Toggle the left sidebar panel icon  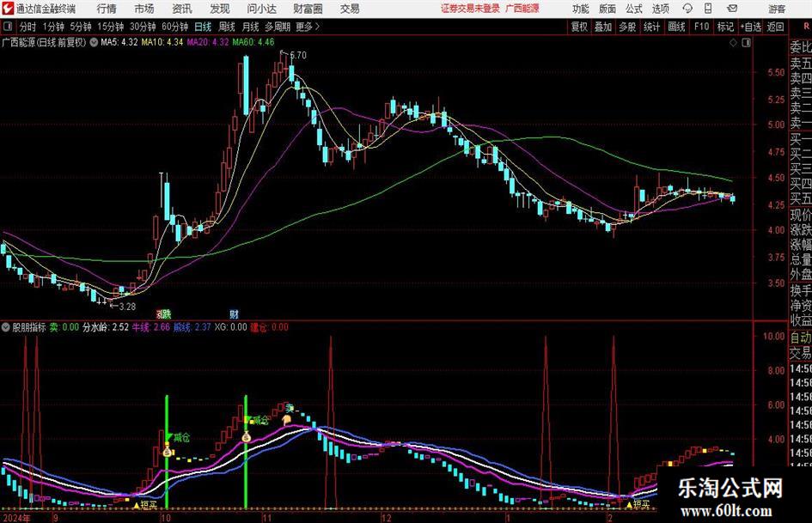7,27
